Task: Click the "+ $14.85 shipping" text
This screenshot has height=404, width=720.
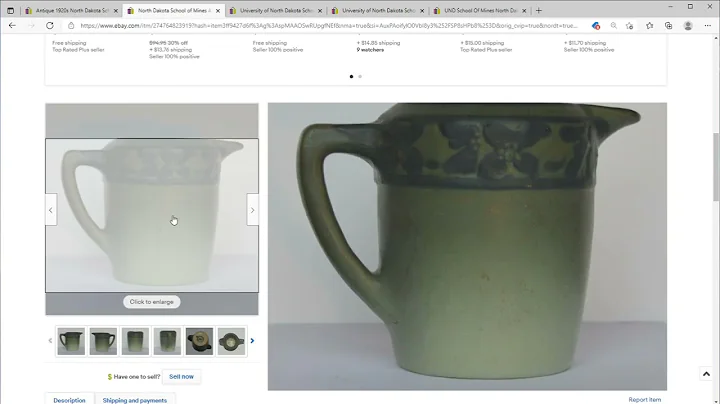Action: coord(378,43)
